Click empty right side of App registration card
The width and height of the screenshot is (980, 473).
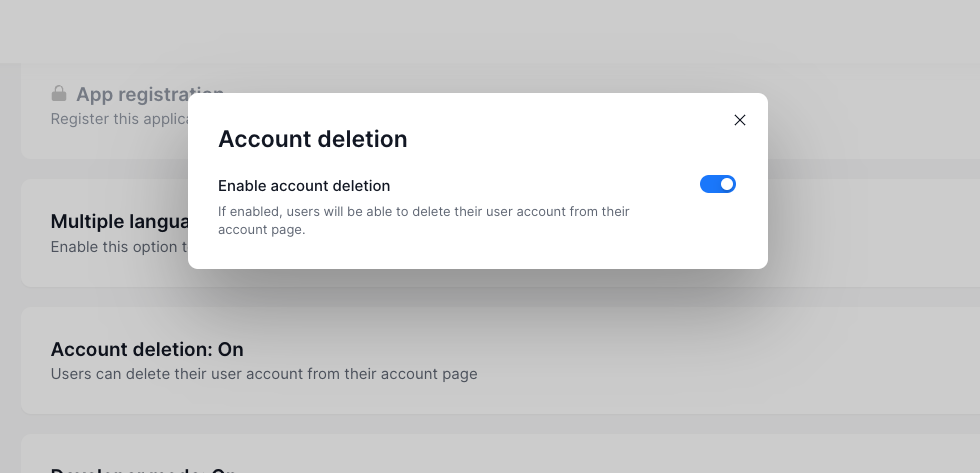[870, 110]
